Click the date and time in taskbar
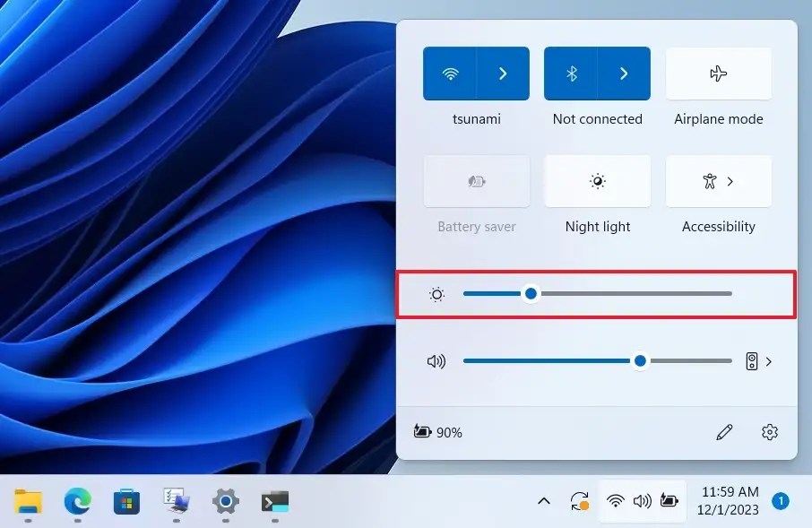This screenshot has width=812, height=528. coord(729,500)
